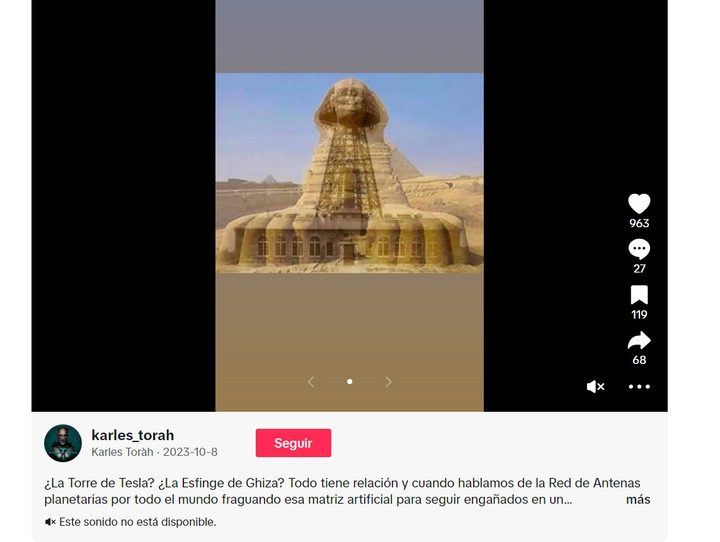Image resolution: width=720 pixels, height=542 pixels.
Task: Click the Sphinx tower image
Action: [349, 173]
